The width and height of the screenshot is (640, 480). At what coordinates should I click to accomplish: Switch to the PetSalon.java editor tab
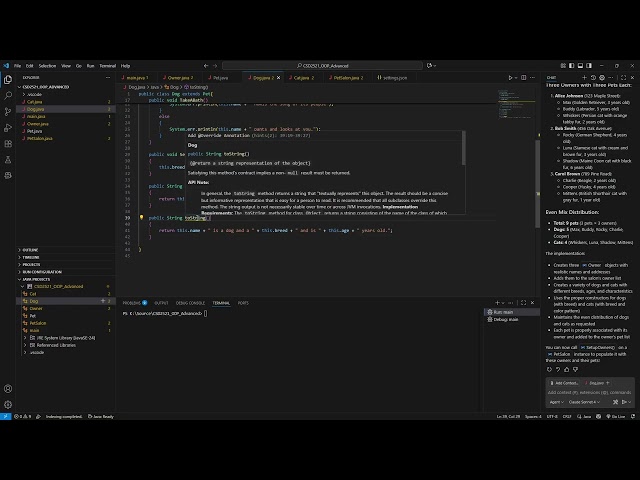tap(347, 78)
